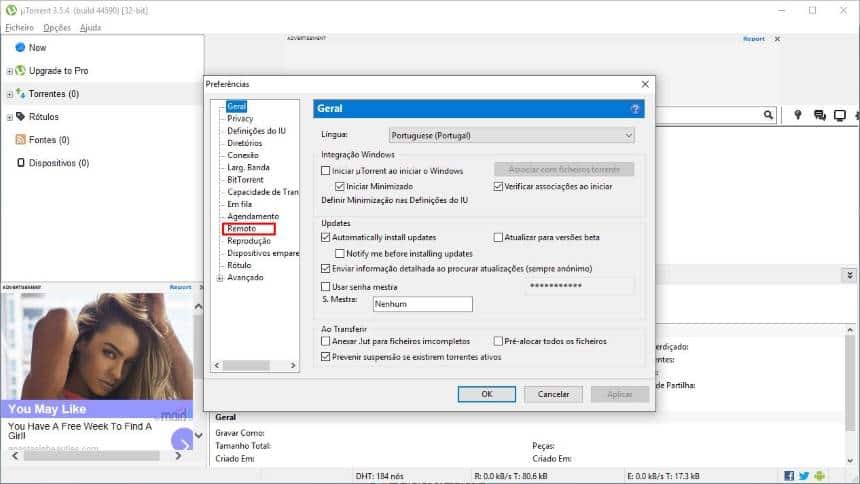Select Reprodução category
Viewport: 860px width, 484px height.
pyautogui.click(x=248, y=241)
